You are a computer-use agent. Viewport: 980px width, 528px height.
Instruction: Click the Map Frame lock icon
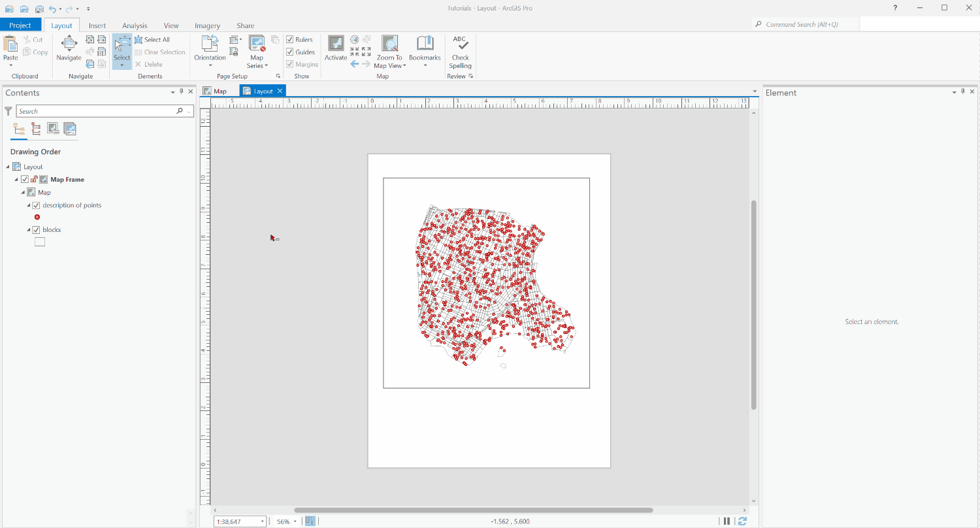pyautogui.click(x=34, y=179)
